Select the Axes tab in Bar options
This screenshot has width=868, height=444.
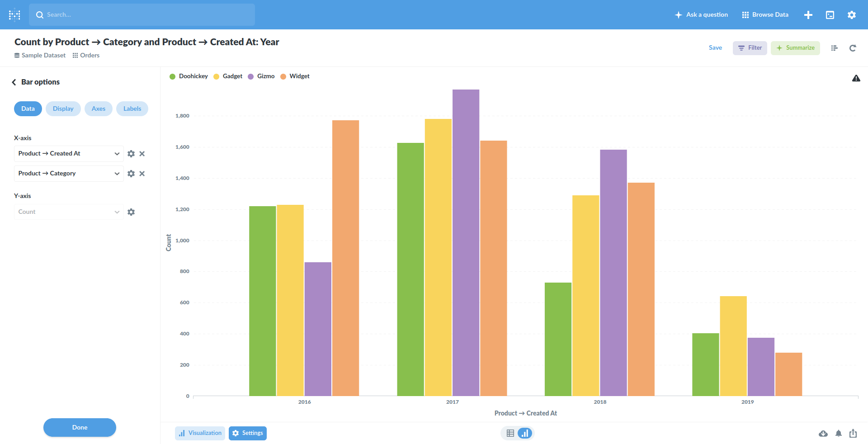(98, 109)
